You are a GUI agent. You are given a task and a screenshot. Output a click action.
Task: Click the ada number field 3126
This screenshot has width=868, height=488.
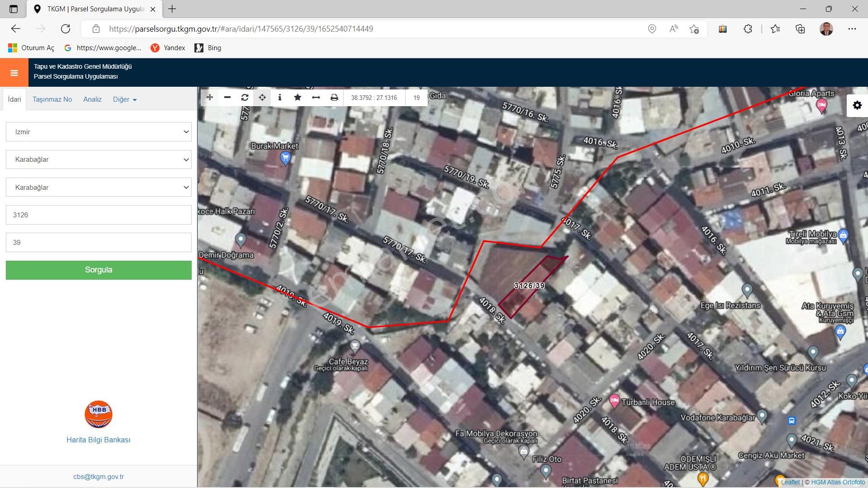point(99,215)
